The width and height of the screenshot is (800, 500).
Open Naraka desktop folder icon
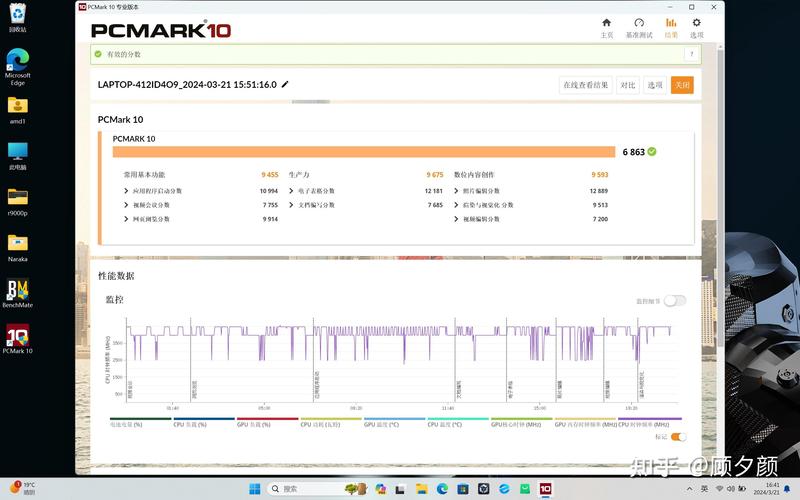point(18,247)
